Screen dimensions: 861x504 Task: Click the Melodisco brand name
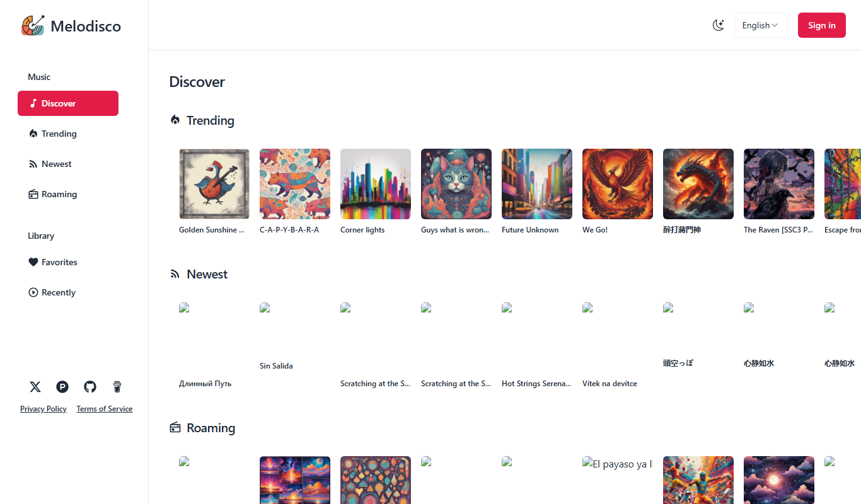[x=86, y=26]
